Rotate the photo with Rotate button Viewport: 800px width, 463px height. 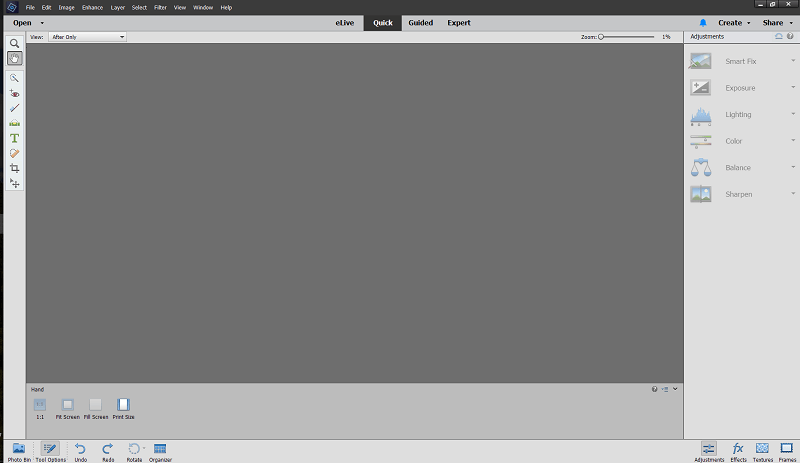point(134,452)
